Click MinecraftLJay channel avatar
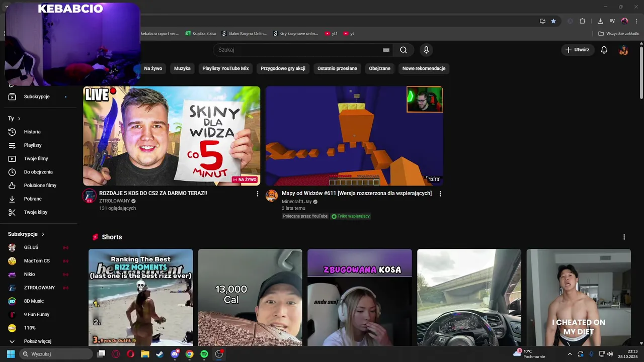The width and height of the screenshot is (644, 362). [272, 196]
